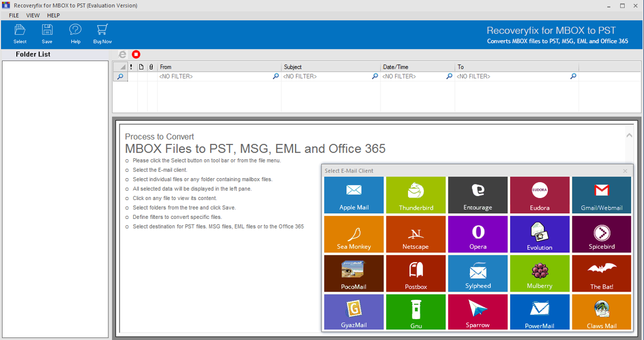Open Help from the toolbar
The height and width of the screenshot is (340, 644).
[x=75, y=34]
